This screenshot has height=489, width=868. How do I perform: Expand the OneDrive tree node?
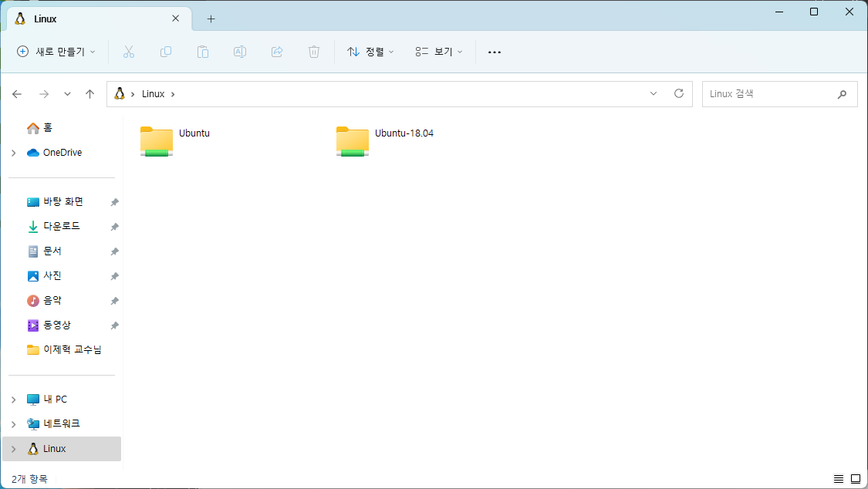[x=14, y=153]
